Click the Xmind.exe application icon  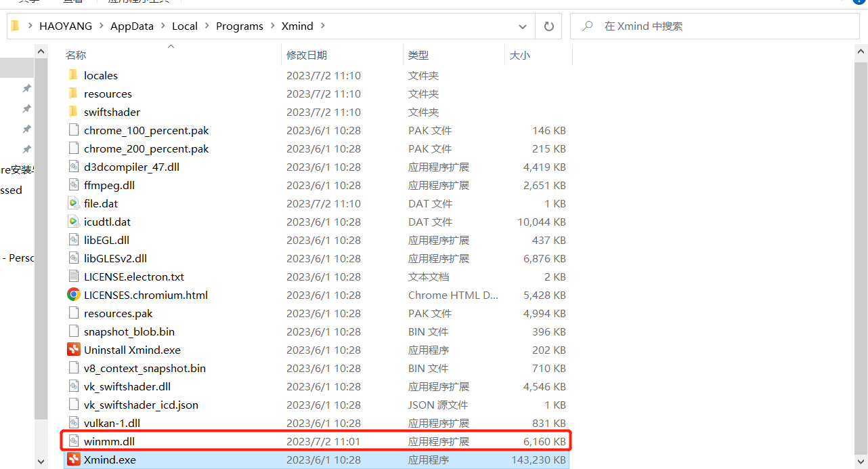tap(73, 460)
